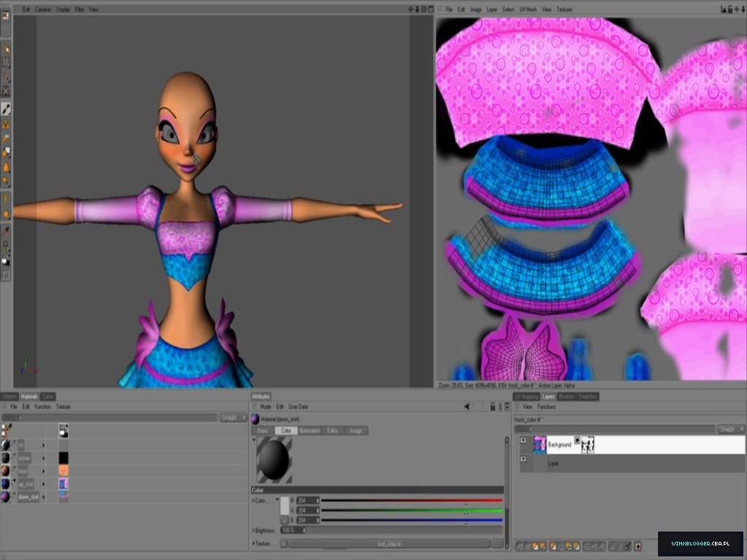Click the new-window icon in Attributes header

(507, 407)
